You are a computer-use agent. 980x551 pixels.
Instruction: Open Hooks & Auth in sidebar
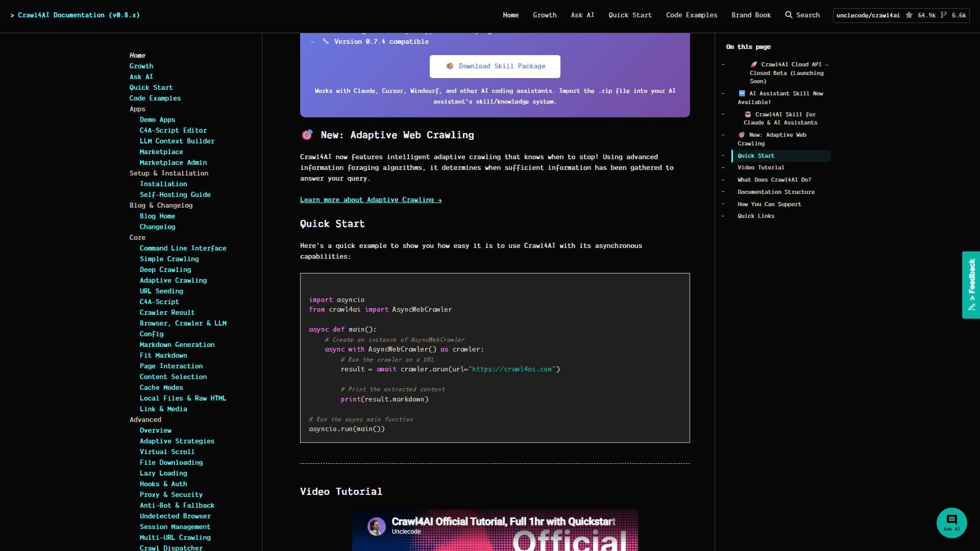click(163, 484)
